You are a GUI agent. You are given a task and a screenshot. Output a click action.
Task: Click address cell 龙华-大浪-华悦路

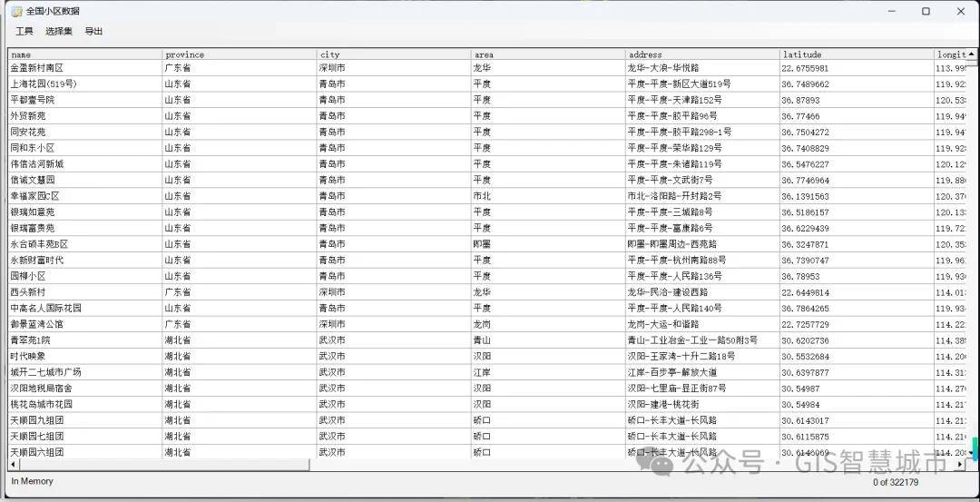701,68
